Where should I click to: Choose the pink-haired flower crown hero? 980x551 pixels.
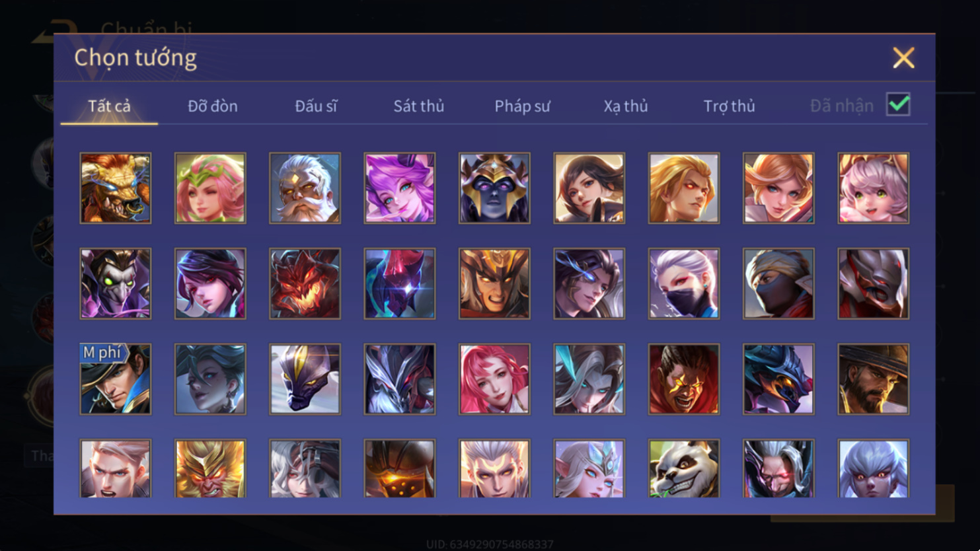210,188
